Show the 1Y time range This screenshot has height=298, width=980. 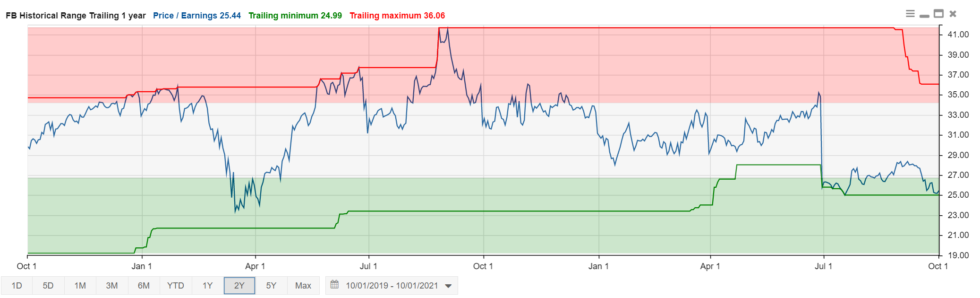pos(207,286)
